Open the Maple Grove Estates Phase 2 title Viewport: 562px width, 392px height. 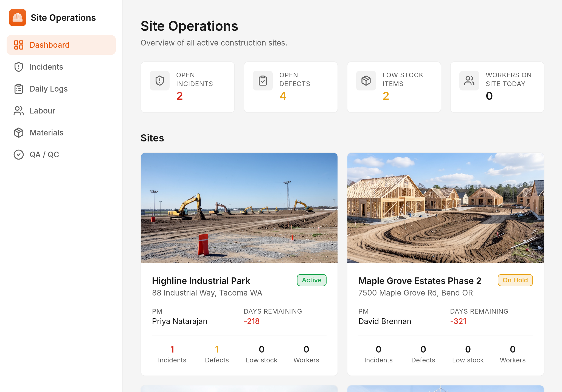420,281
